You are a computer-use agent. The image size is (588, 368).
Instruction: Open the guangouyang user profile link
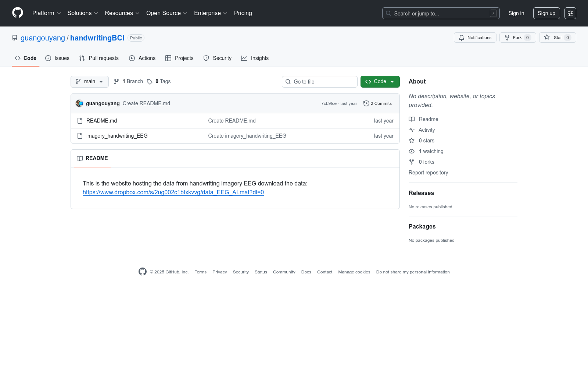pyautogui.click(x=43, y=38)
